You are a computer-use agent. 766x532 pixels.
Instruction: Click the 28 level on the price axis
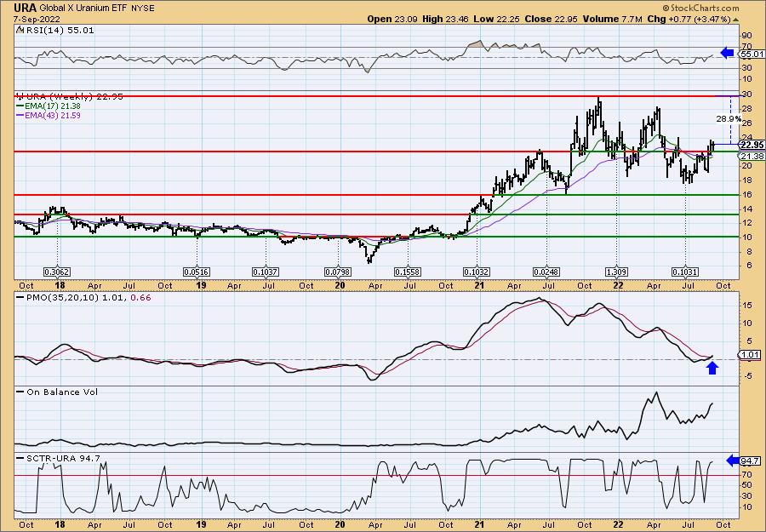coord(746,108)
